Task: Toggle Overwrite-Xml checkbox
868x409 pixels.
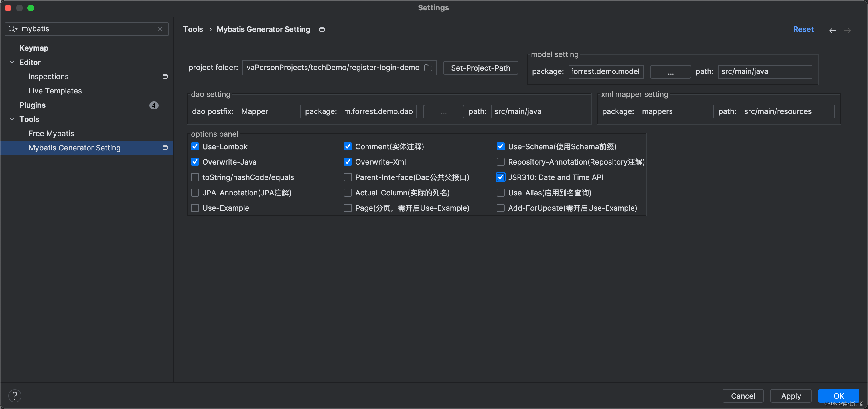Action: click(x=348, y=162)
